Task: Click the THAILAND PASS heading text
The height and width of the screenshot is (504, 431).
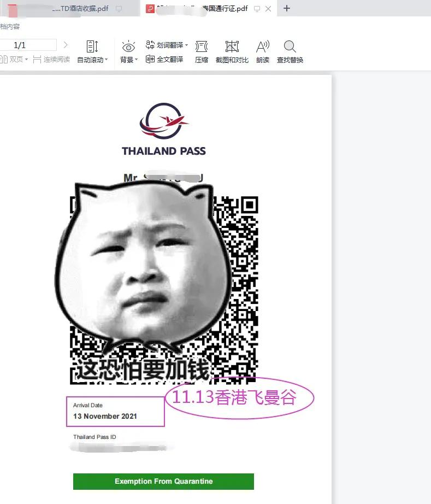Action: click(164, 151)
